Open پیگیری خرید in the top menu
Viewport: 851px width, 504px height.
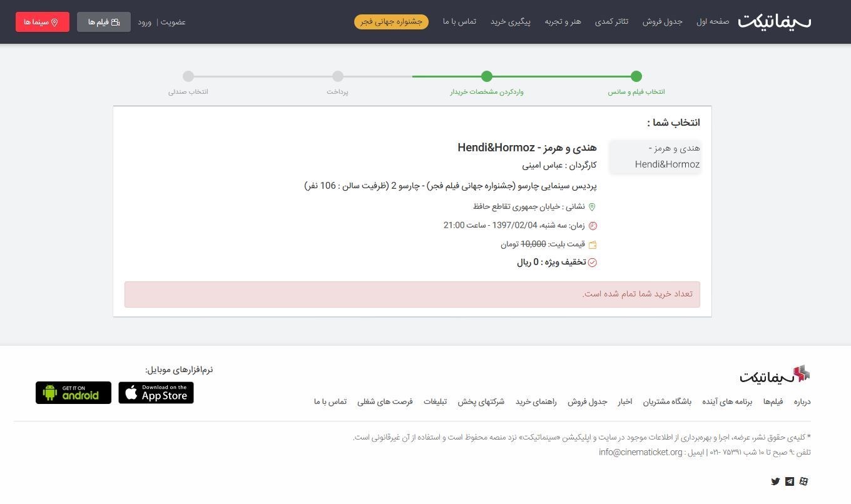510,22
